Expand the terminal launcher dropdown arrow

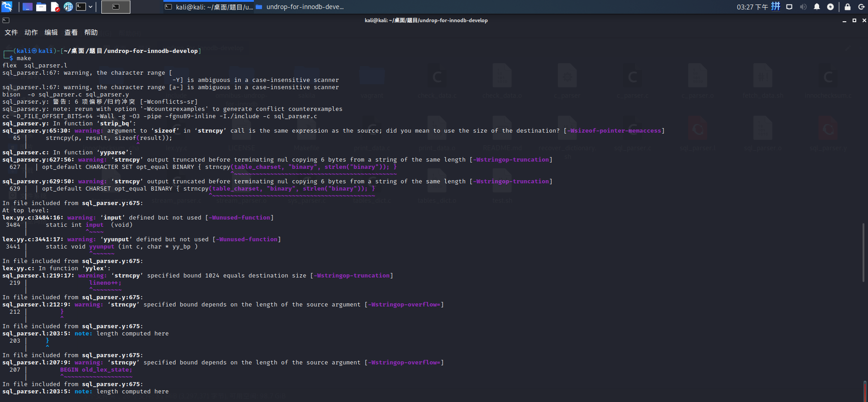[91, 7]
